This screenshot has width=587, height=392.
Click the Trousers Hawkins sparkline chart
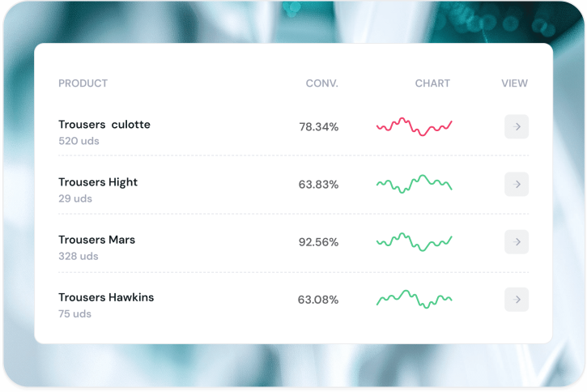point(414,299)
